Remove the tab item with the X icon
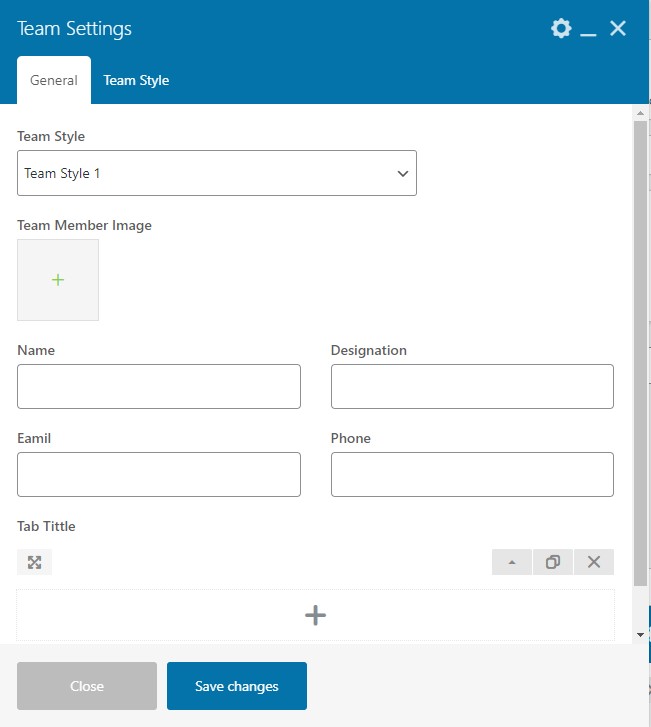The image size is (651, 727). point(594,562)
